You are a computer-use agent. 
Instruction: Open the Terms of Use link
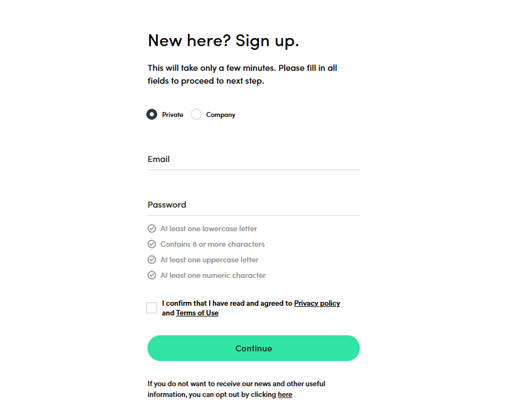point(197,313)
